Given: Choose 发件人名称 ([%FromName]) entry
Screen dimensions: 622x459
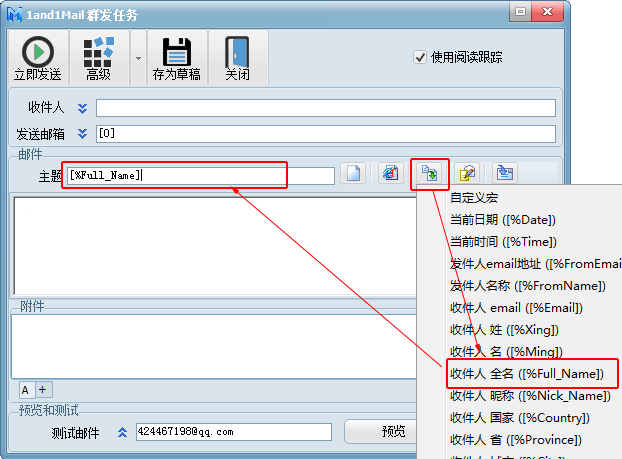Looking at the screenshot, I should (519, 286).
